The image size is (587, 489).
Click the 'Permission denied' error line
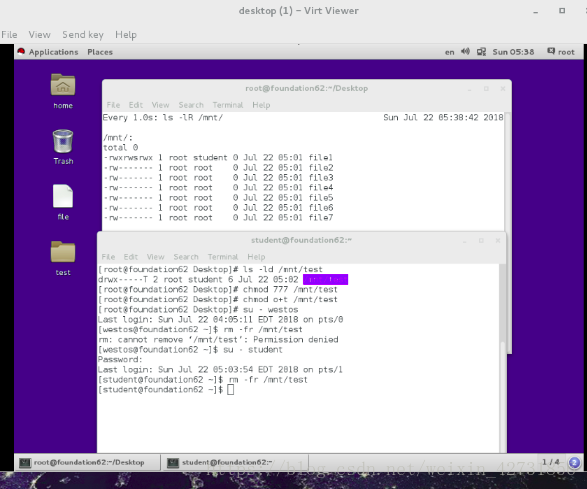point(218,340)
